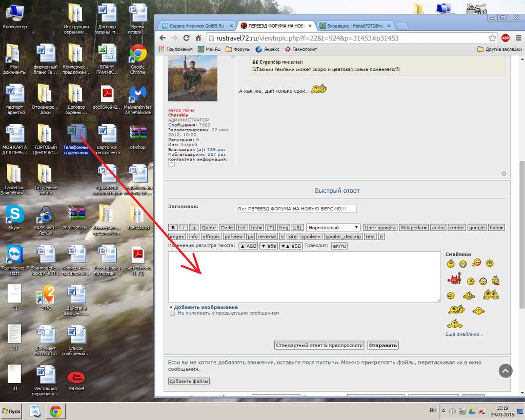The width and height of the screenshot is (525, 420).
Task: Click the AdBlock Plus extension icon
Action: 505,38
